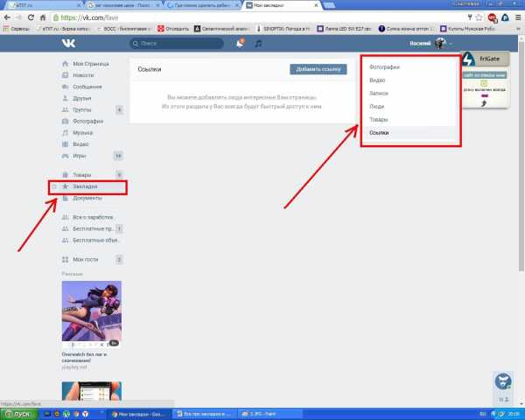
Task: Switch to the second browser tab
Action: click(x=122, y=5)
